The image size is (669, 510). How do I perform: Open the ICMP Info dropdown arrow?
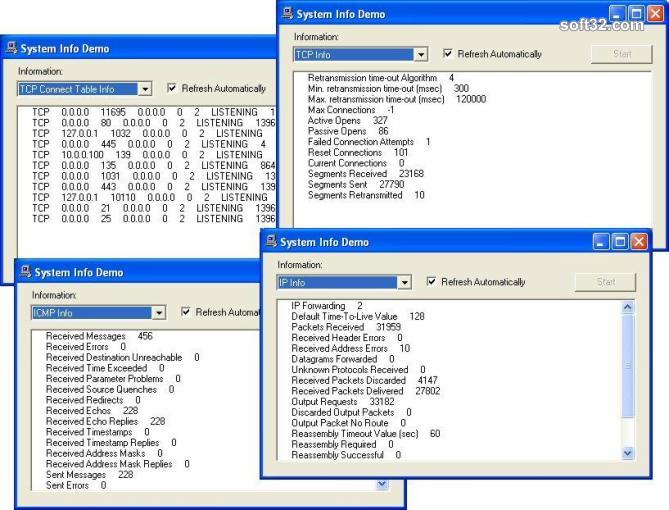tap(159, 313)
